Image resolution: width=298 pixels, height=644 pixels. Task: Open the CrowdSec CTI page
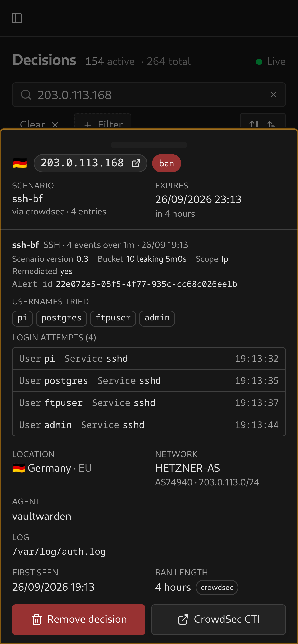point(219,620)
